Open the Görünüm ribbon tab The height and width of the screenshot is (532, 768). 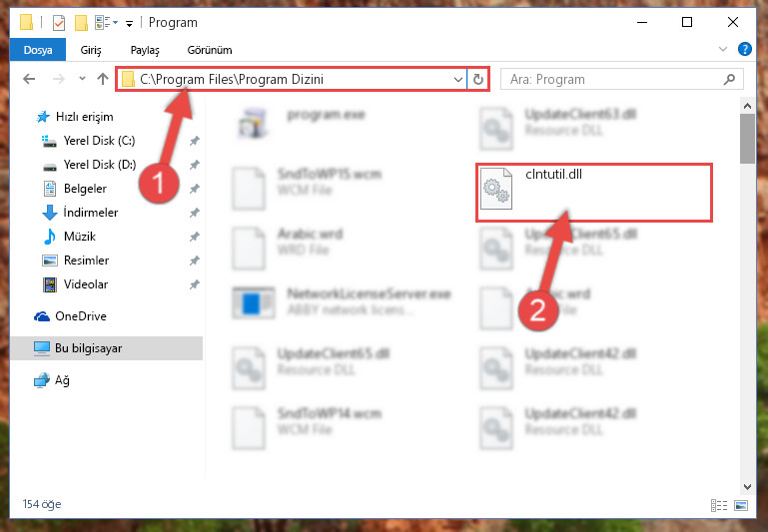[210, 50]
